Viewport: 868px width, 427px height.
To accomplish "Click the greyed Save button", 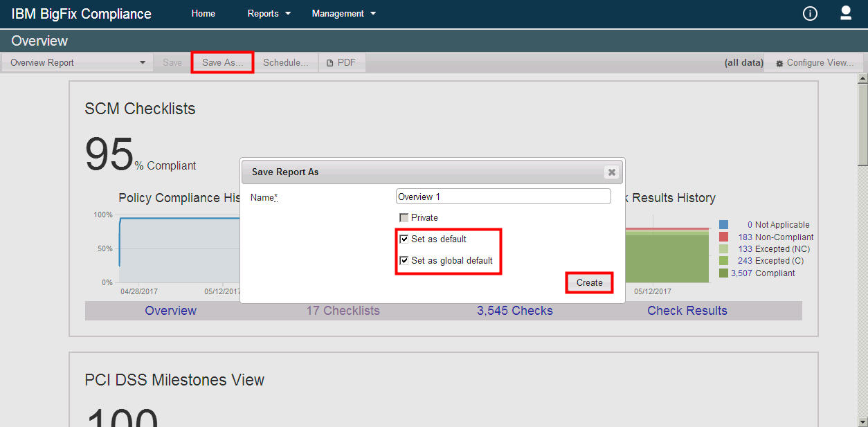I will [x=172, y=62].
